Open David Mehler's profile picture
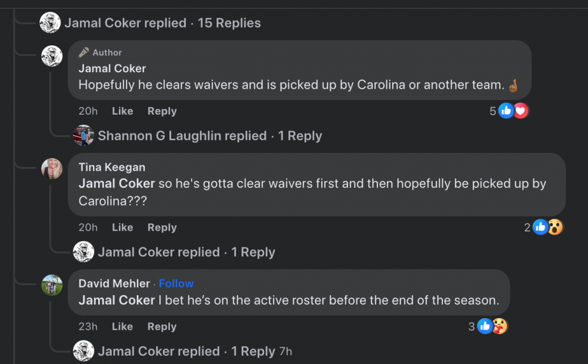 tap(52, 285)
